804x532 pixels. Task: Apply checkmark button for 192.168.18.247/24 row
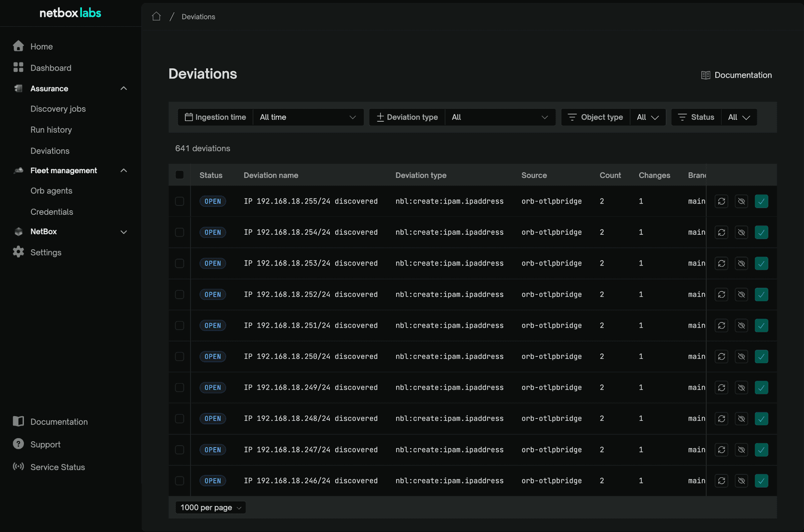761,450
